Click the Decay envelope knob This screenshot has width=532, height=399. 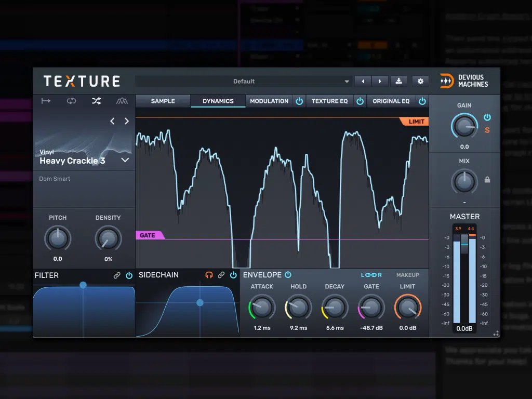(x=335, y=308)
